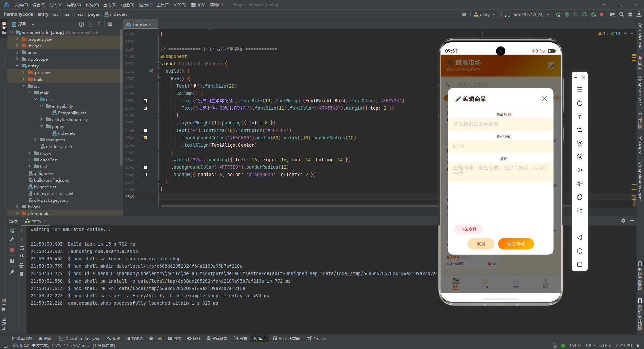The width and height of the screenshot is (644, 349).
Task: Toggle scroll-to-end in the Run console
Action: [x=22, y=257]
